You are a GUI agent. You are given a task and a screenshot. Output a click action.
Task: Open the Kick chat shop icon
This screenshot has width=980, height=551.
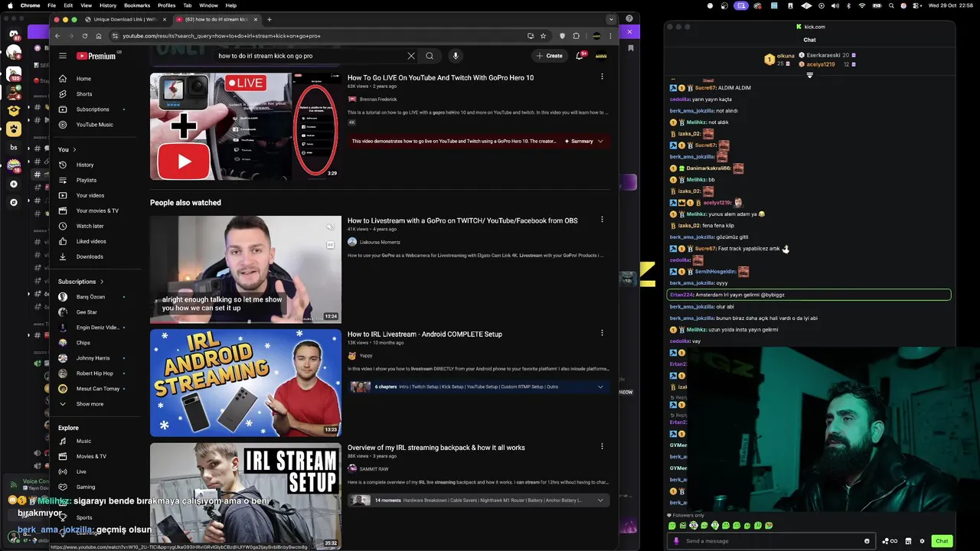coord(908,541)
